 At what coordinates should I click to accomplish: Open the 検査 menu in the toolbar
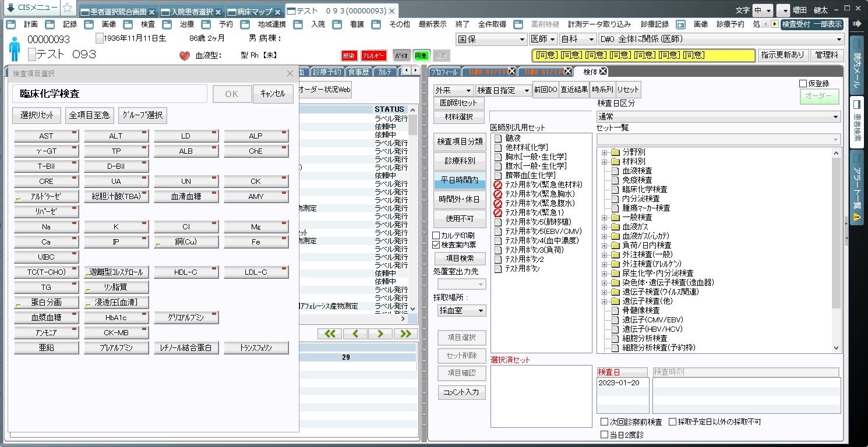(148, 24)
